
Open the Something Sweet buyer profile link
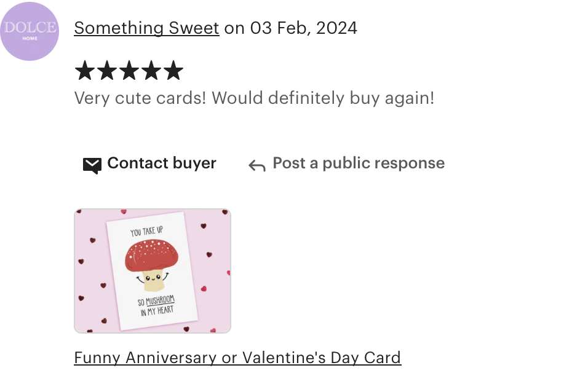pos(146,28)
